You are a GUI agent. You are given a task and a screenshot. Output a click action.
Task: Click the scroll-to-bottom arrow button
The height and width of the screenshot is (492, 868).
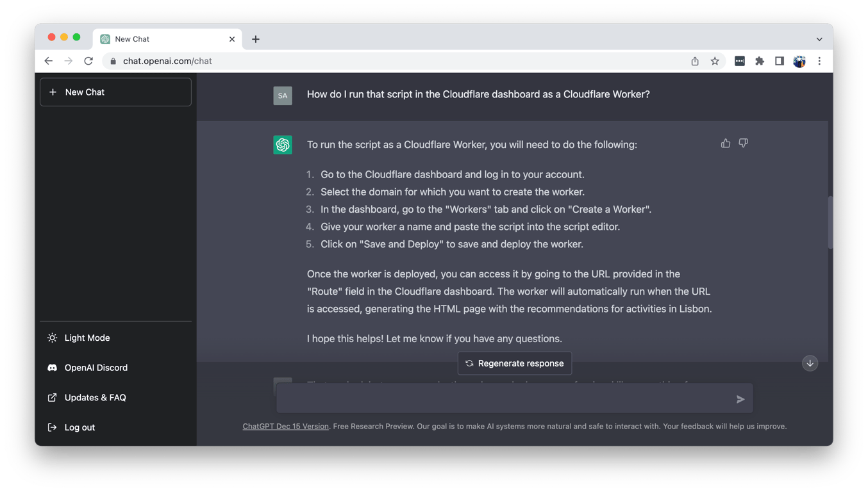[810, 363]
